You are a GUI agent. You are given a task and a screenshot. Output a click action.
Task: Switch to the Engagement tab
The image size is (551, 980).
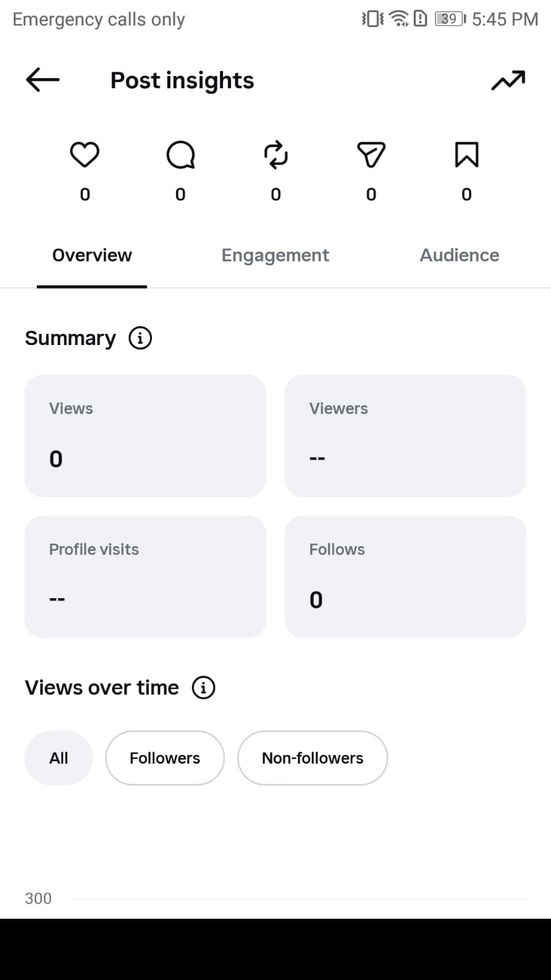(x=275, y=255)
